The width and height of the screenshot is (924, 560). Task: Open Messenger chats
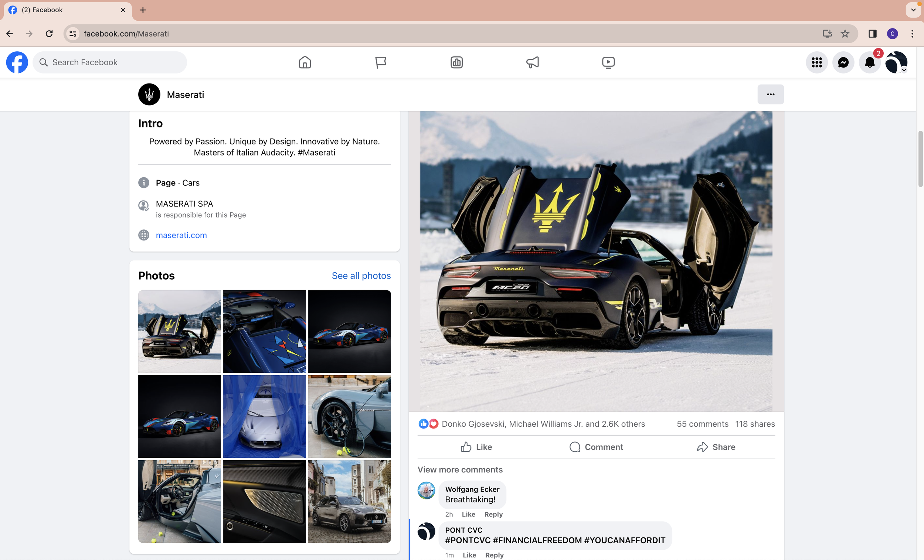pyautogui.click(x=843, y=62)
